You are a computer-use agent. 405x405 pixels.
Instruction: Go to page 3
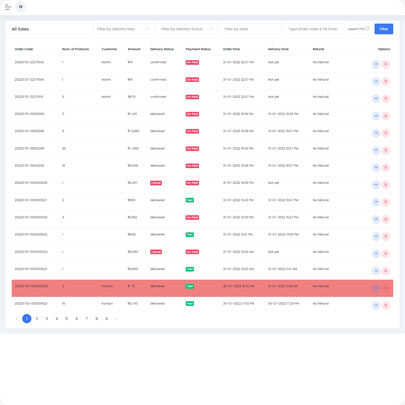[x=47, y=319]
